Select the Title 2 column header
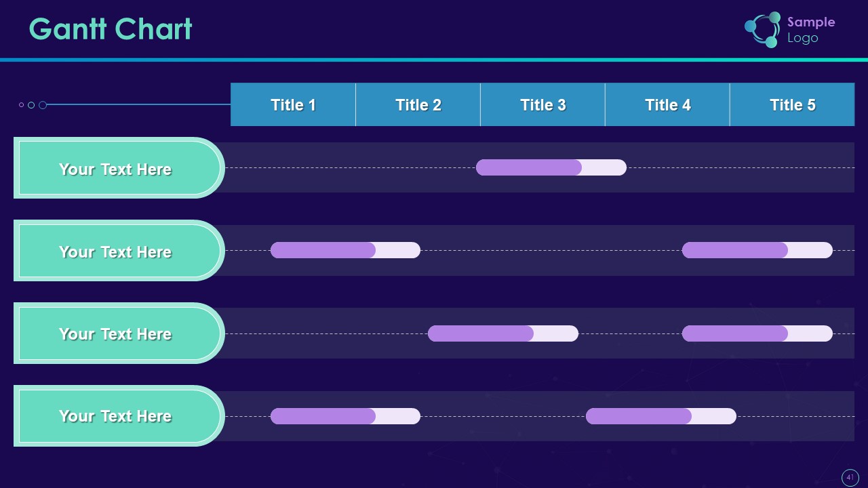The width and height of the screenshot is (868, 488). coord(418,104)
